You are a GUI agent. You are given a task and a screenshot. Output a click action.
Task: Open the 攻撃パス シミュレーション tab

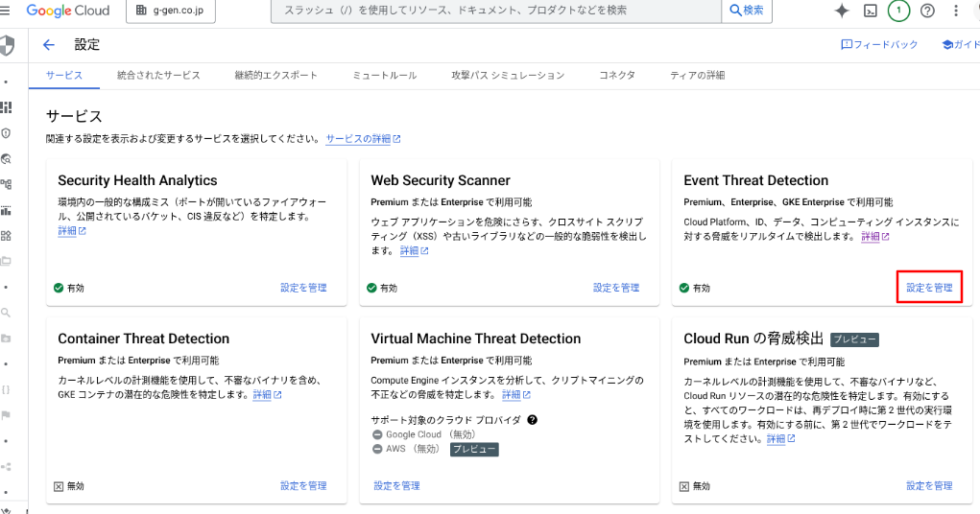pyautogui.click(x=508, y=76)
